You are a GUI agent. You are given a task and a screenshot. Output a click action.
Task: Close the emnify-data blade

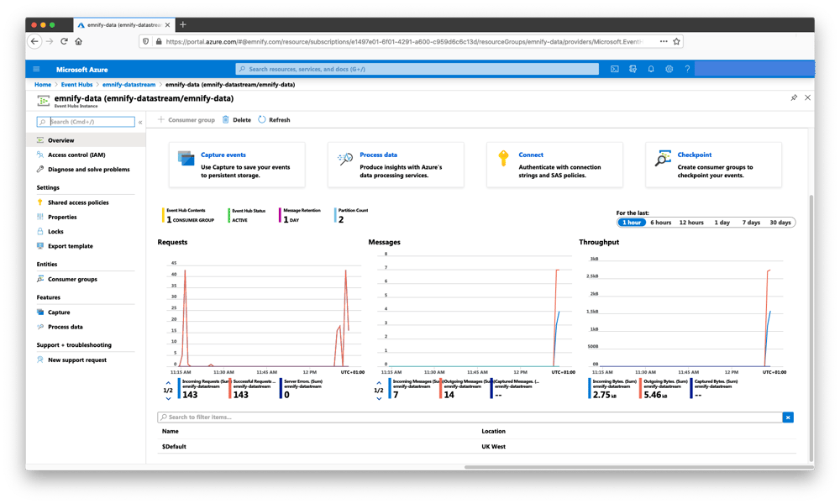(807, 97)
